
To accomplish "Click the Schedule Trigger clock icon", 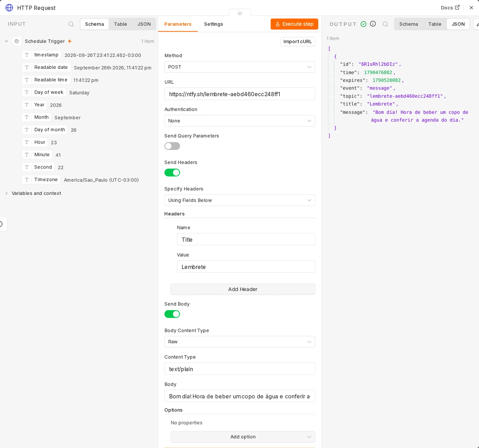I will (x=17, y=41).
